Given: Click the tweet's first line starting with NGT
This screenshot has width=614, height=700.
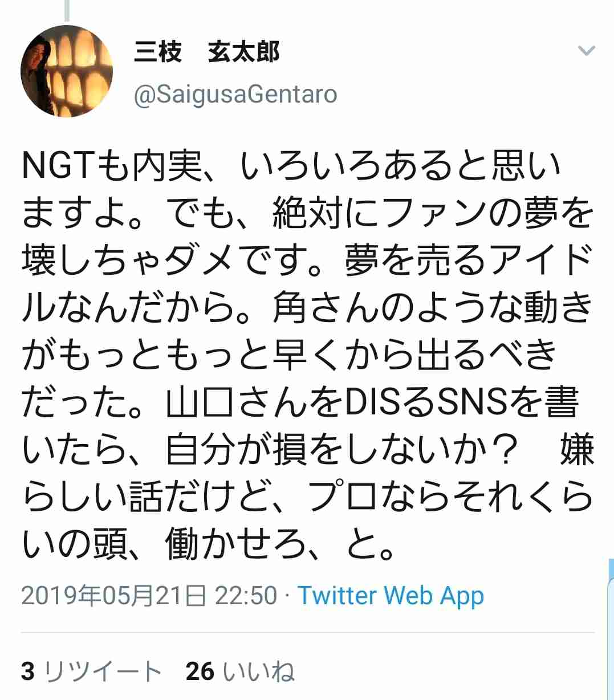Looking at the screenshot, I should click(x=291, y=166).
